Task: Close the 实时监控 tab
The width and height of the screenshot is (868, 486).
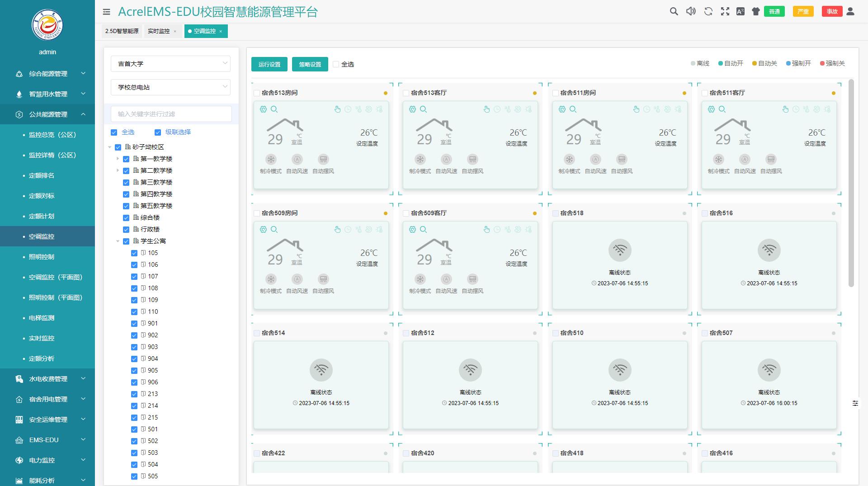Action: click(x=175, y=31)
